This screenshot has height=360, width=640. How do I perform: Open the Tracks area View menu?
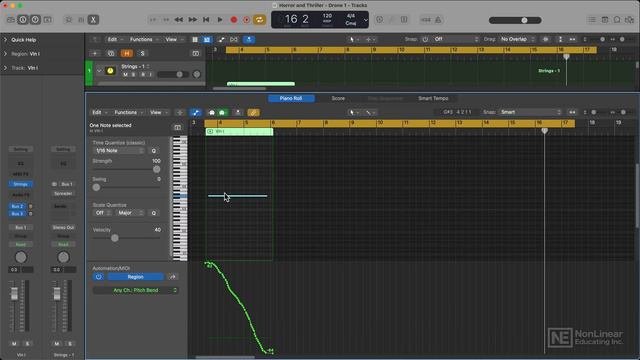coord(173,40)
